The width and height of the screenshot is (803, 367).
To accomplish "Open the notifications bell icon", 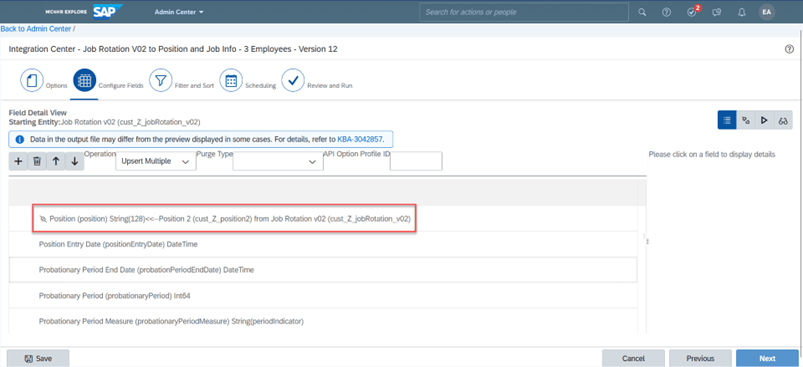I will pyautogui.click(x=742, y=12).
